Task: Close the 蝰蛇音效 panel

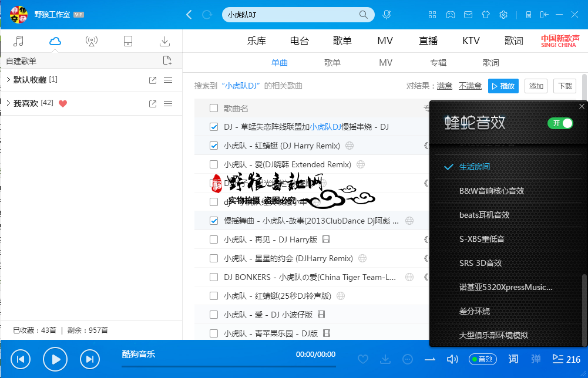Action: coord(582,106)
